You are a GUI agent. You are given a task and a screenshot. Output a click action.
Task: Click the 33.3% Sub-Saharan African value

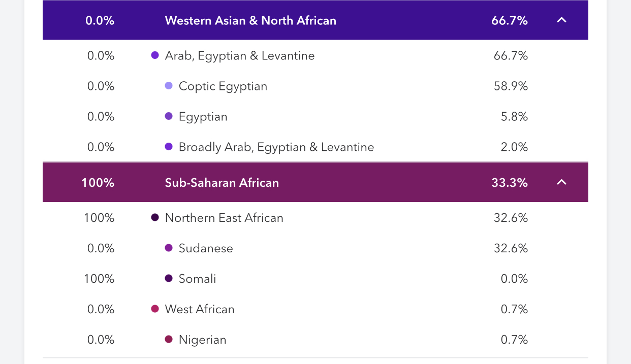(509, 183)
